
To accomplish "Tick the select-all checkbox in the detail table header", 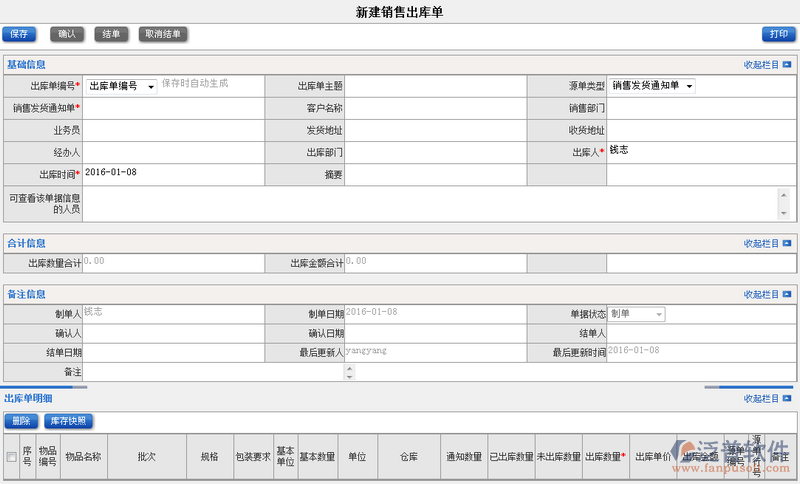I will tap(11, 457).
